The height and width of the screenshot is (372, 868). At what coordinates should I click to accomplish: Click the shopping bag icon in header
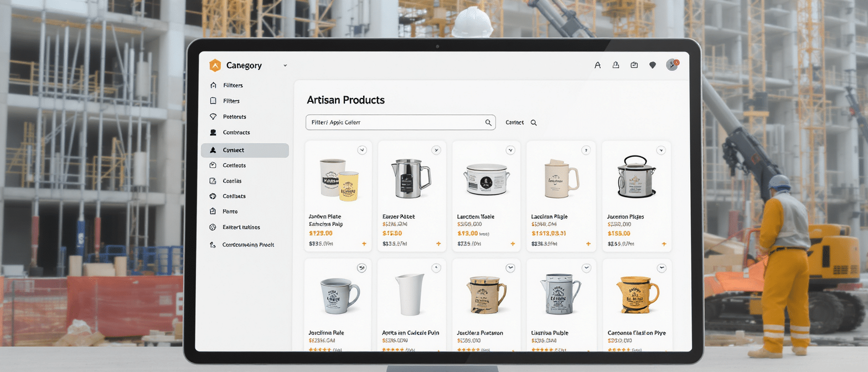634,65
